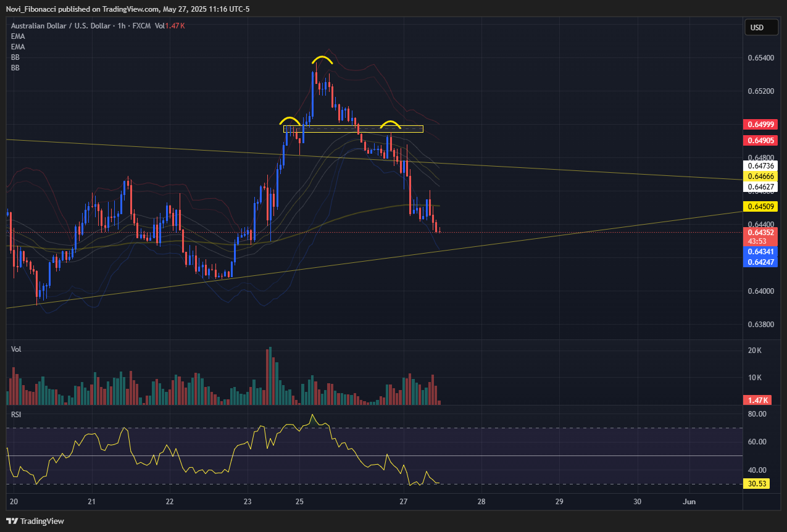Select the white 0.64736 price label
The image size is (787, 532).
click(760, 165)
